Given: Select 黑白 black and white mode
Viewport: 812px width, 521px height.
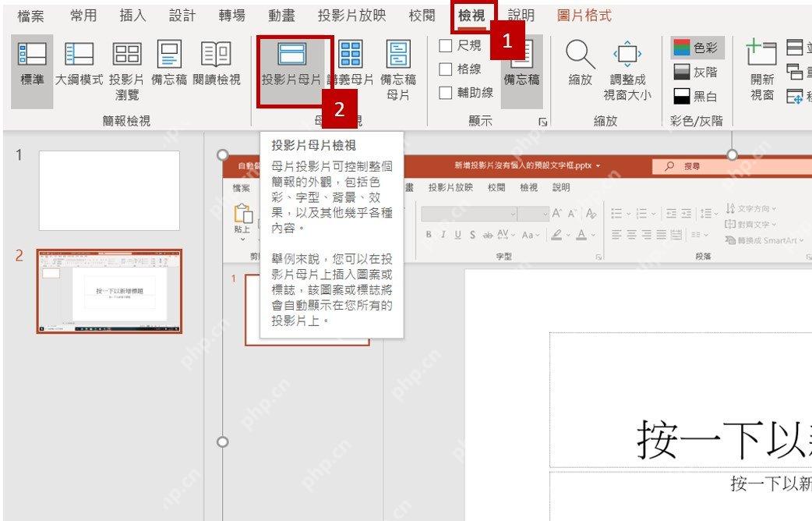Looking at the screenshot, I should 695,96.
